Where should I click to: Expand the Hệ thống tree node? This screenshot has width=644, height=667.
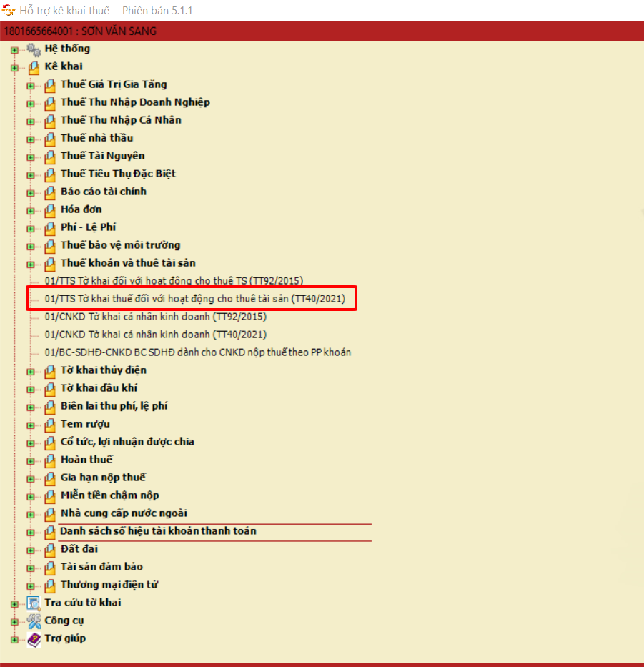tap(14, 50)
